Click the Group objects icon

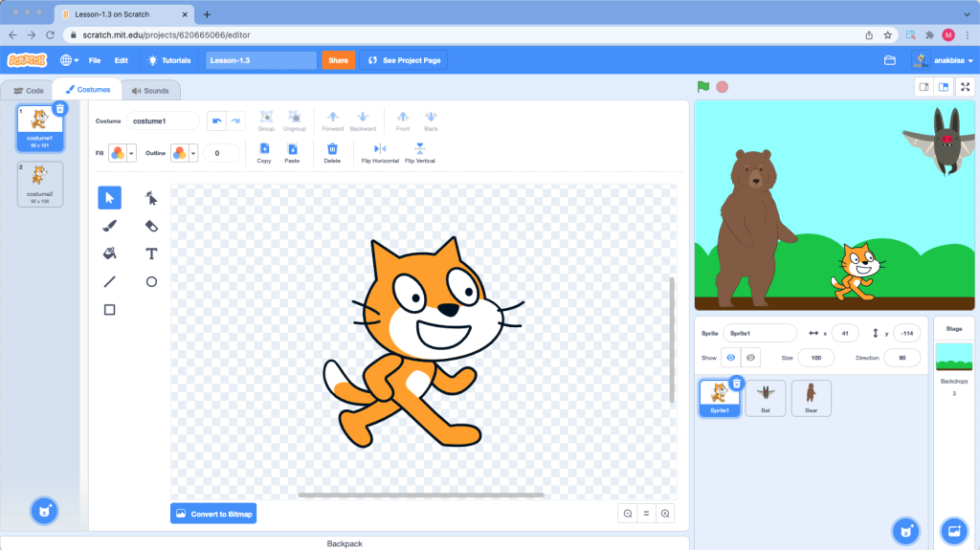tap(266, 121)
